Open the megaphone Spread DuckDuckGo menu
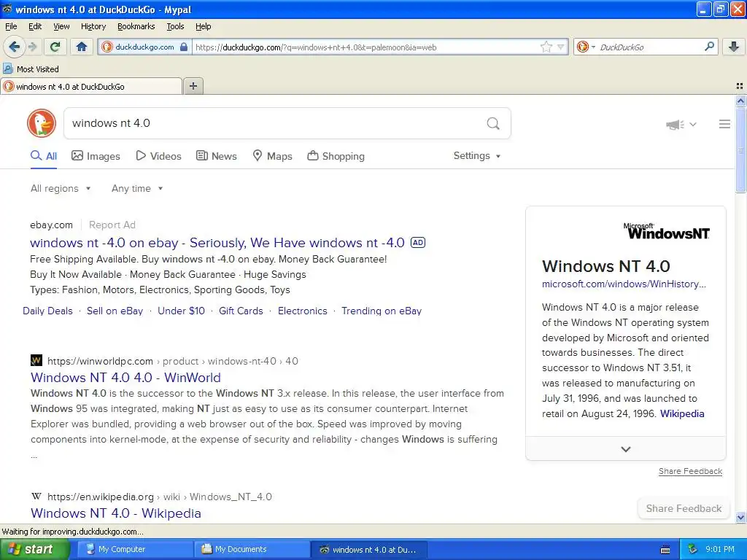Viewport: 747px width, 560px height. pyautogui.click(x=681, y=124)
